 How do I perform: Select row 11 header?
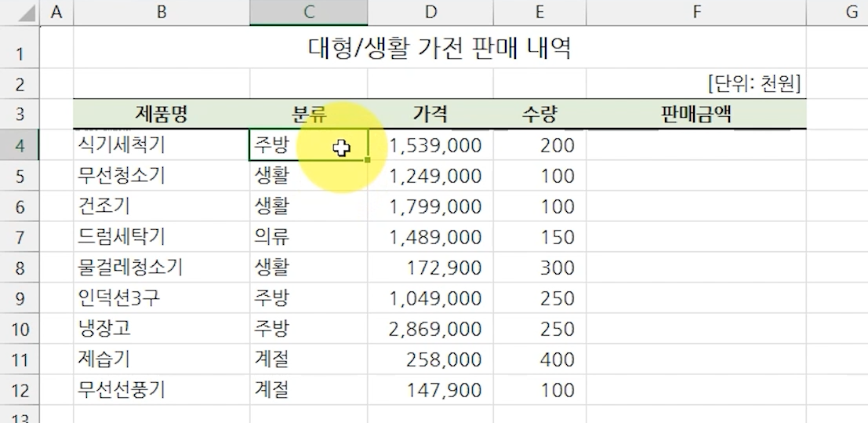(20, 359)
